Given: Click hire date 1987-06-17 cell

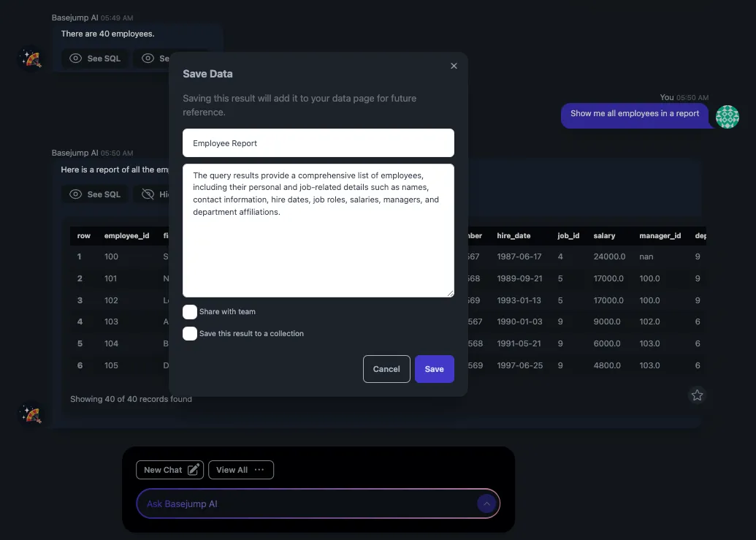Looking at the screenshot, I should [x=519, y=256].
